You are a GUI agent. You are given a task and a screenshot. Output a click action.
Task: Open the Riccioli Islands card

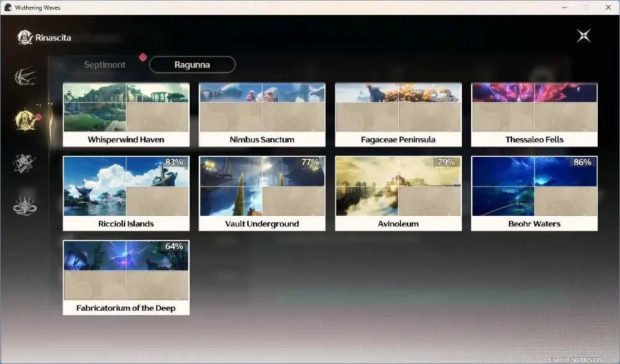point(126,193)
